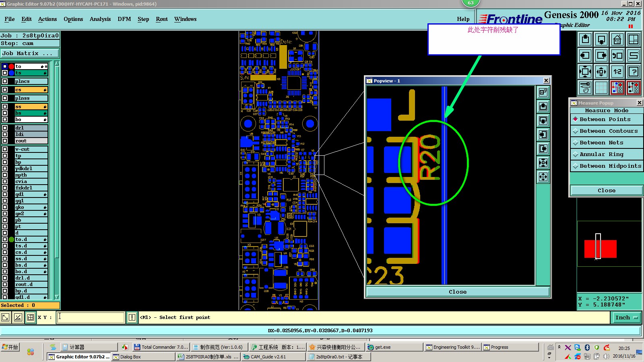The width and height of the screenshot is (644, 362).
Task: Click zoom in icon in Popview sidebar
Action: tap(543, 163)
